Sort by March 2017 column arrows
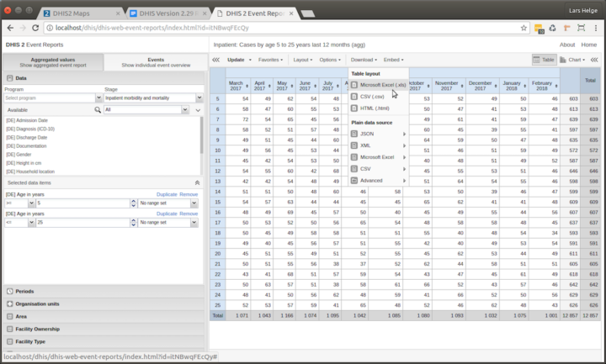The height and width of the screenshot is (364, 606). [x=247, y=86]
